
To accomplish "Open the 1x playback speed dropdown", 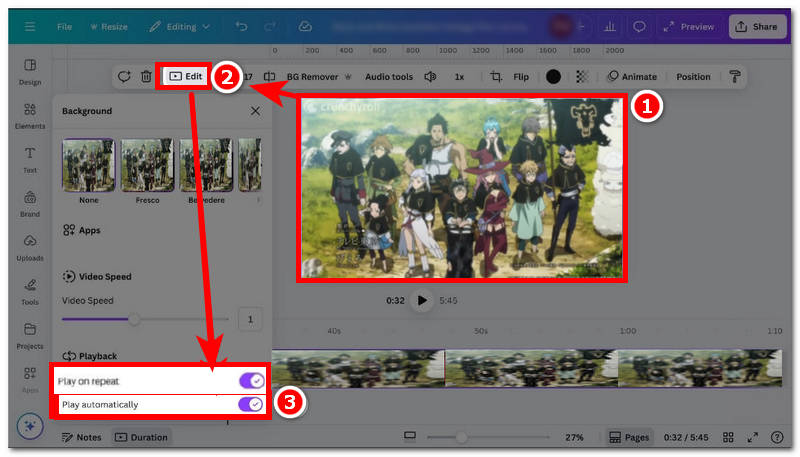I will coord(459,76).
